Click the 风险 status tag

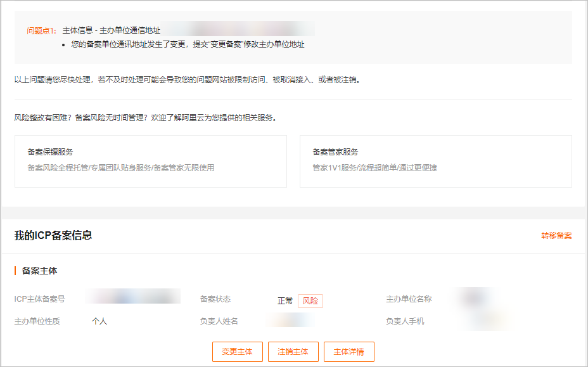pos(310,301)
